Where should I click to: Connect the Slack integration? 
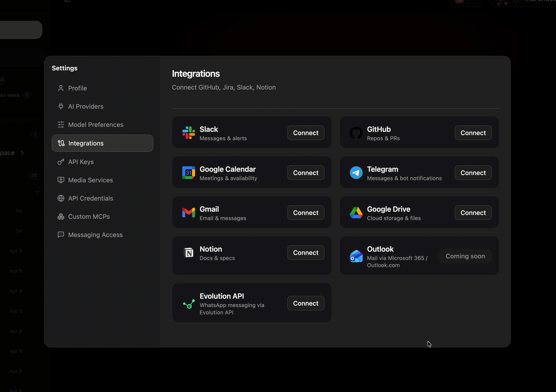tap(306, 133)
